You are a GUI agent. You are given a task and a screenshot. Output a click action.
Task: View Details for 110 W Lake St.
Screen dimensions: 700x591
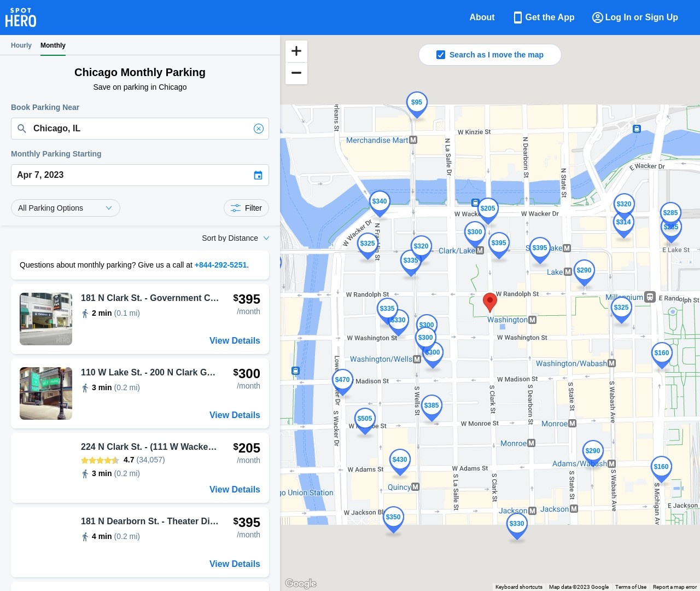tap(235, 415)
